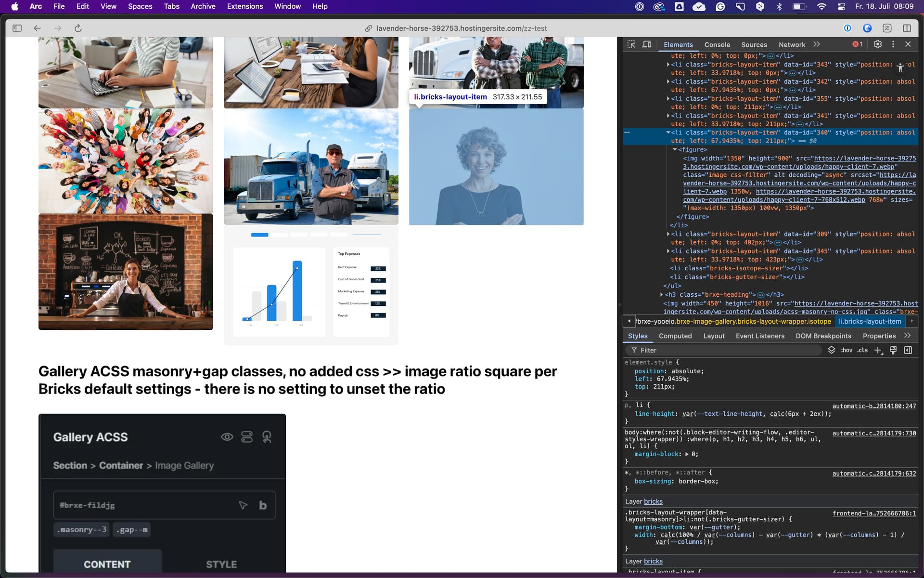Image resolution: width=924 pixels, height=578 pixels.
Task: Toggle the .cls element classes panel
Action: [862, 350]
